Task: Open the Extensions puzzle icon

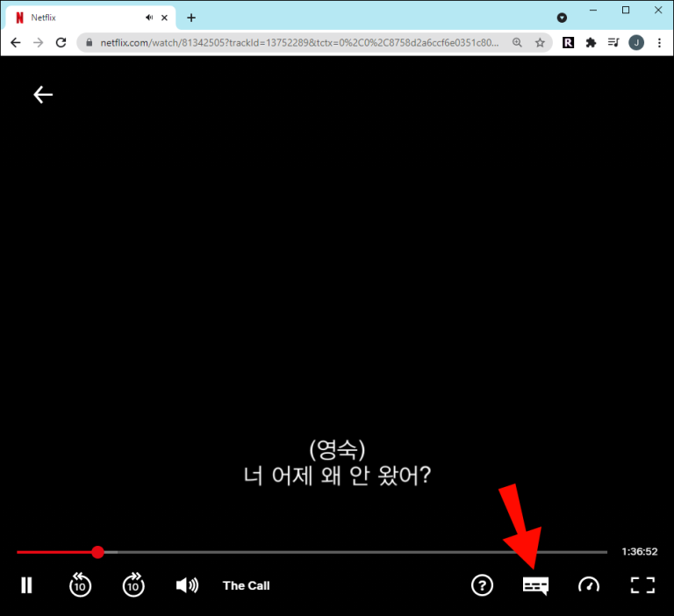Action: 591,42
